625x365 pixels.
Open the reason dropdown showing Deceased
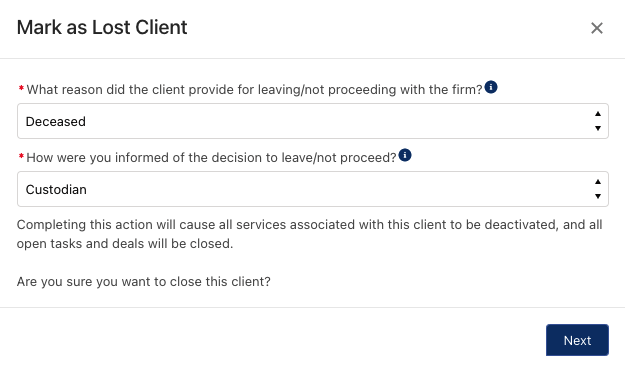click(x=312, y=121)
